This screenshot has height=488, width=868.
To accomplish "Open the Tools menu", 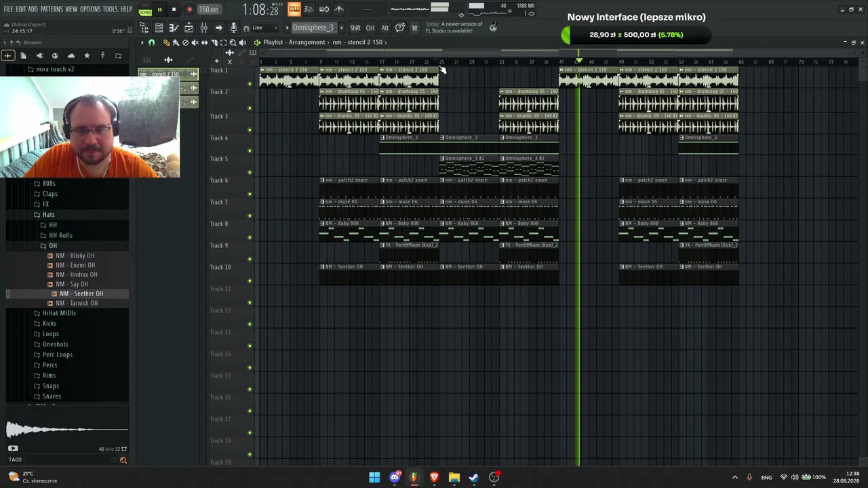I will point(110,9).
